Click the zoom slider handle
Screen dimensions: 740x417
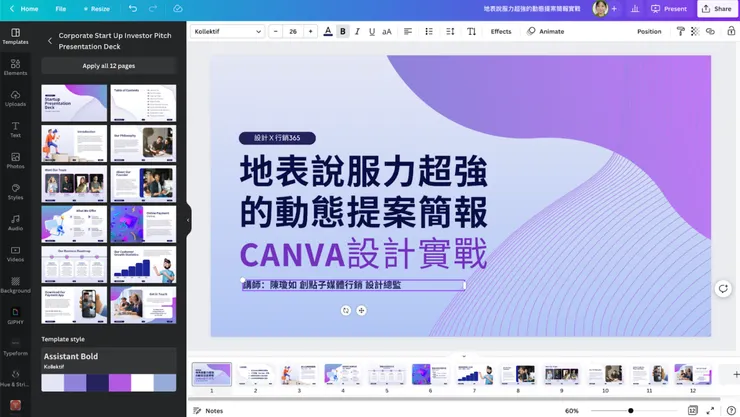[x=631, y=411]
